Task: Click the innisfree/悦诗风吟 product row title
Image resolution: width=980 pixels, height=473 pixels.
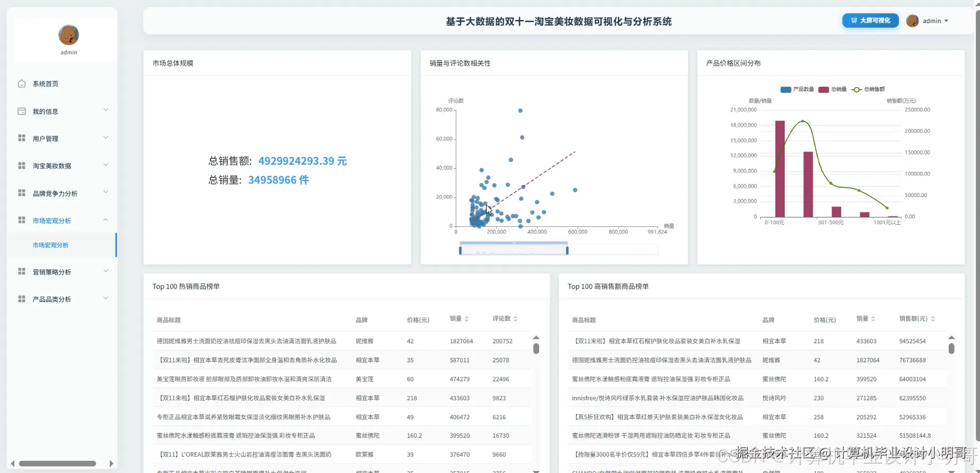Action: (658, 398)
